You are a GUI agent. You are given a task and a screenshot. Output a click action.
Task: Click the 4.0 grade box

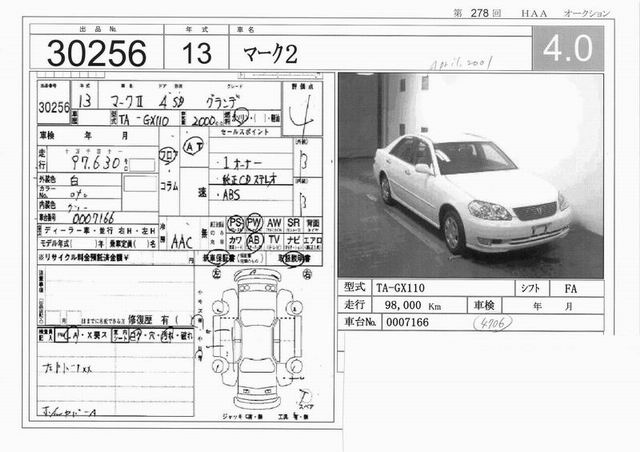click(568, 48)
